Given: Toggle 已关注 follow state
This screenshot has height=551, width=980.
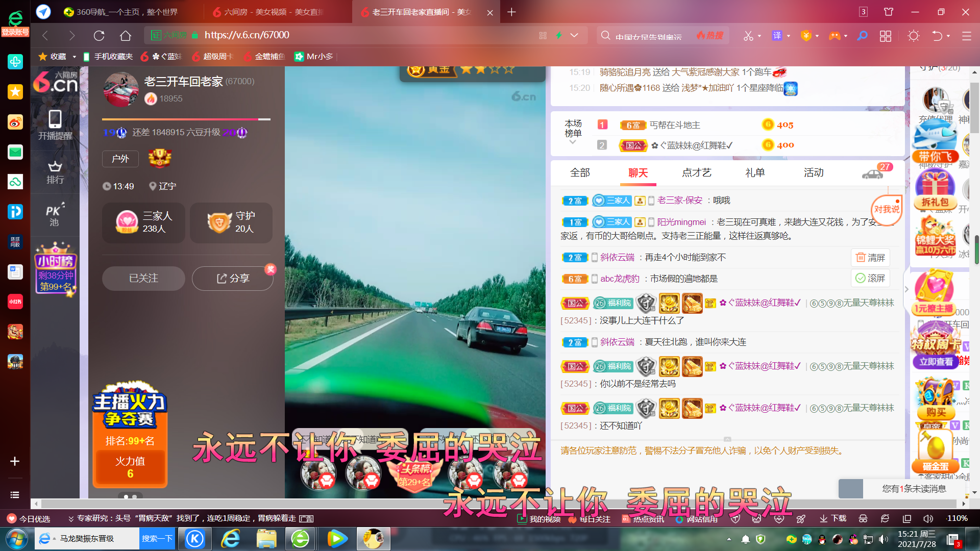Looking at the screenshot, I should click(x=143, y=279).
